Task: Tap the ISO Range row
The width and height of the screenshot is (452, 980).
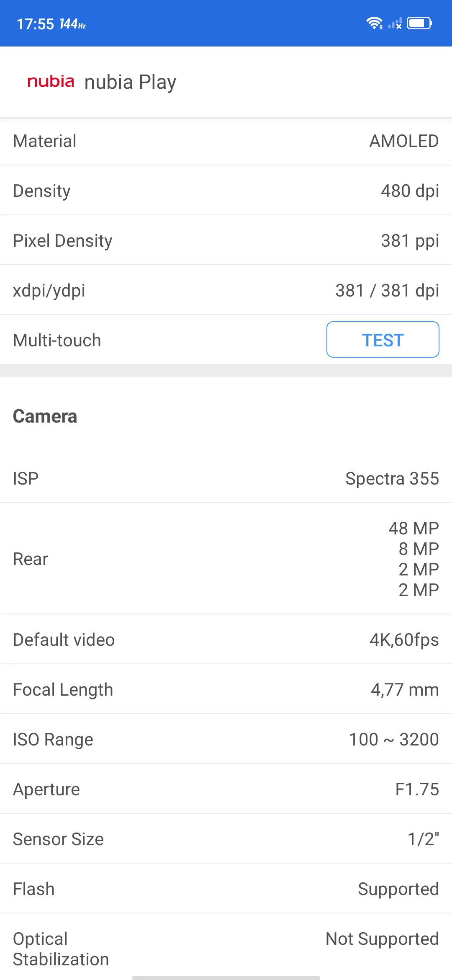Action: pos(226,740)
